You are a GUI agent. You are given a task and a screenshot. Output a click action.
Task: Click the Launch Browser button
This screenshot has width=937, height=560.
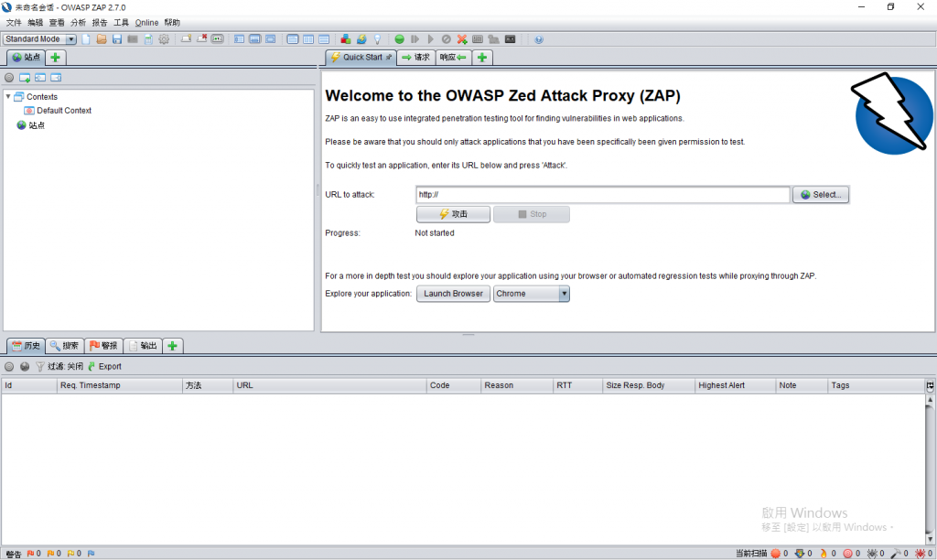coord(454,294)
